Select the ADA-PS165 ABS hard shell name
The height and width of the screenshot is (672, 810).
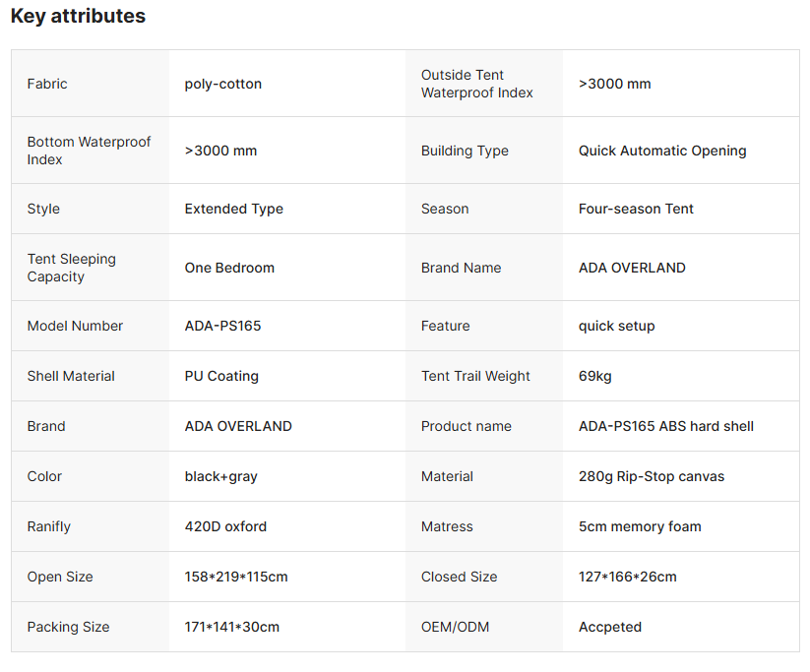click(666, 426)
